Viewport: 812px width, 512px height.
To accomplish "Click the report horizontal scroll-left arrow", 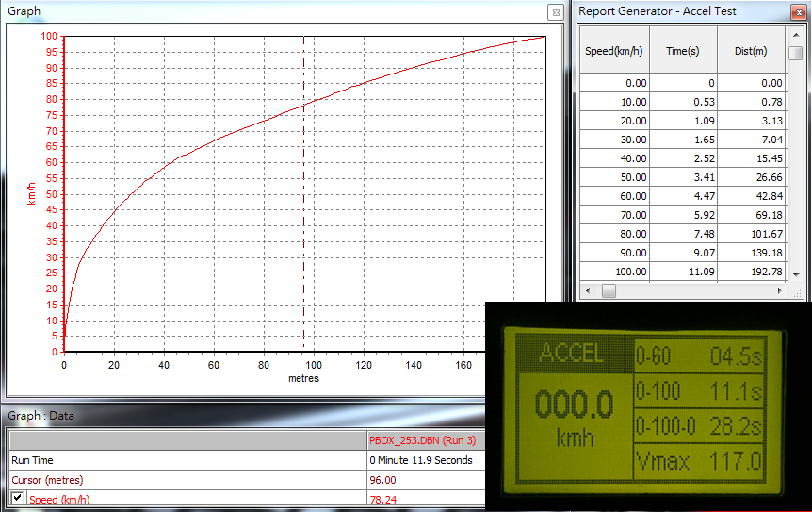I will coord(588,290).
